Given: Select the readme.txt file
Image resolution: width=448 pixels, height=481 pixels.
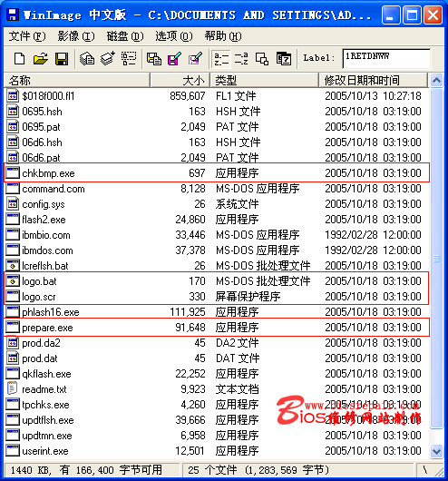Looking at the screenshot, I should pos(217,389).
